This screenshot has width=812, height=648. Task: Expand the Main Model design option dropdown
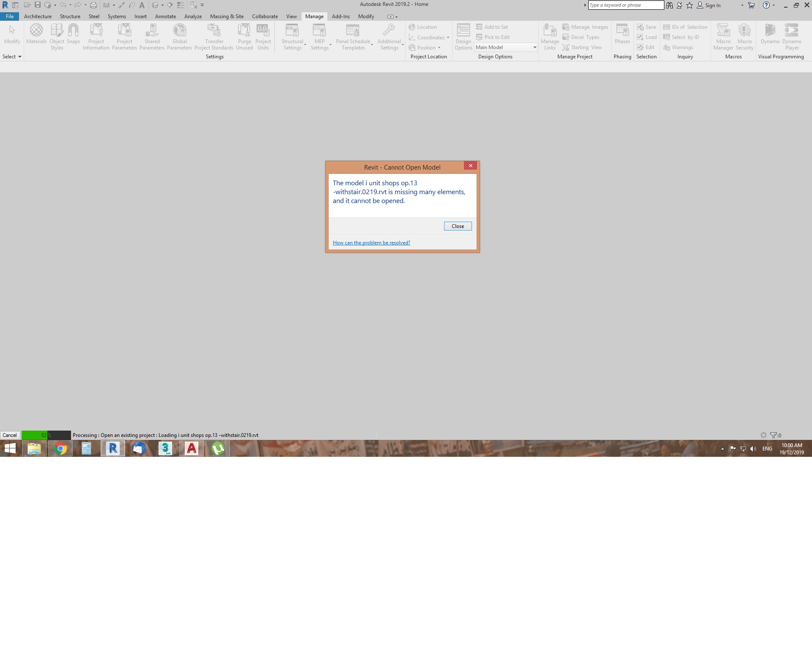pos(535,47)
